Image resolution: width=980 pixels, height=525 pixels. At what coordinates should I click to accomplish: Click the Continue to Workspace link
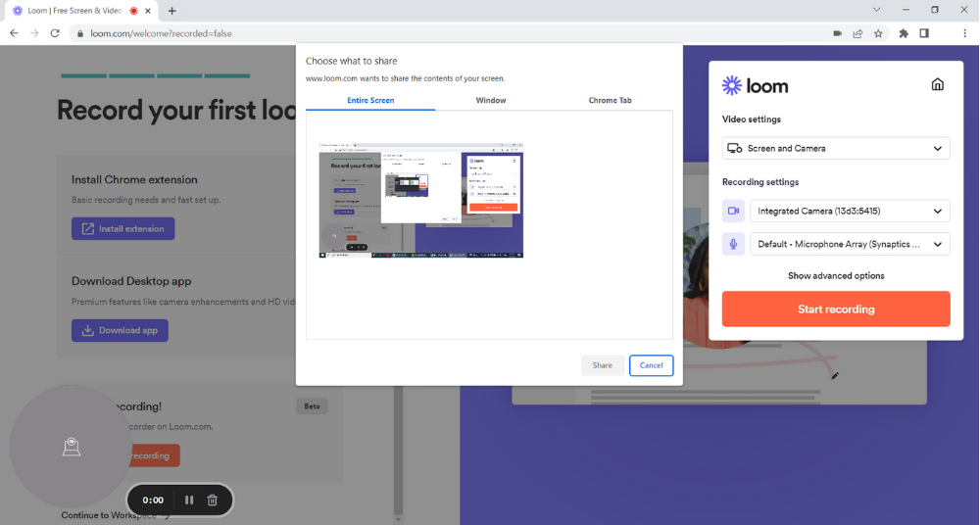(x=117, y=515)
